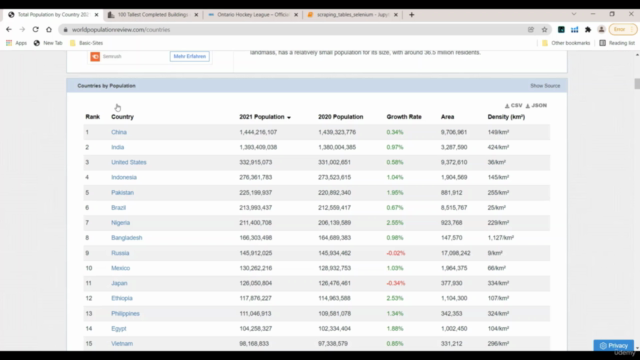Viewport: 640px width, 360px height.
Task: Open the Bangladesh country link
Action: pyautogui.click(x=127, y=238)
